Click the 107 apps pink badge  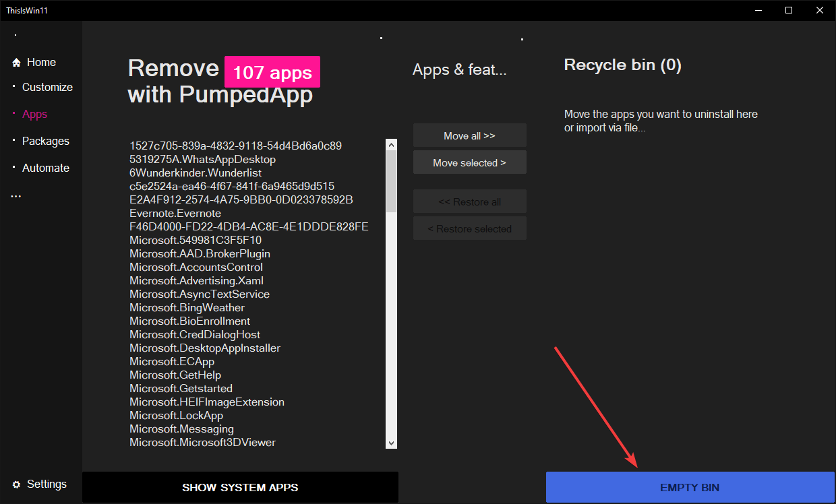pyautogui.click(x=272, y=72)
